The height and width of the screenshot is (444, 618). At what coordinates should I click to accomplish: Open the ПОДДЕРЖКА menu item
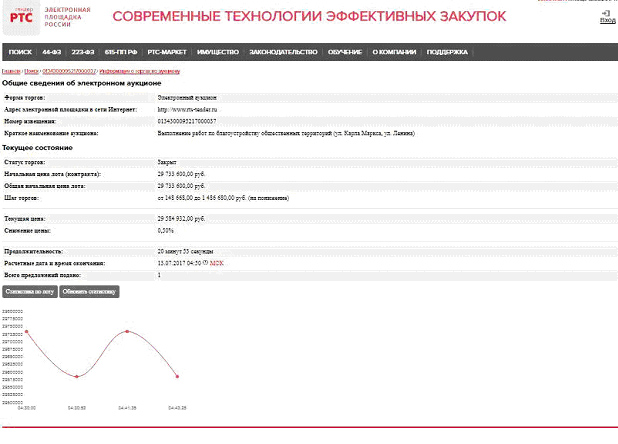[x=447, y=52]
